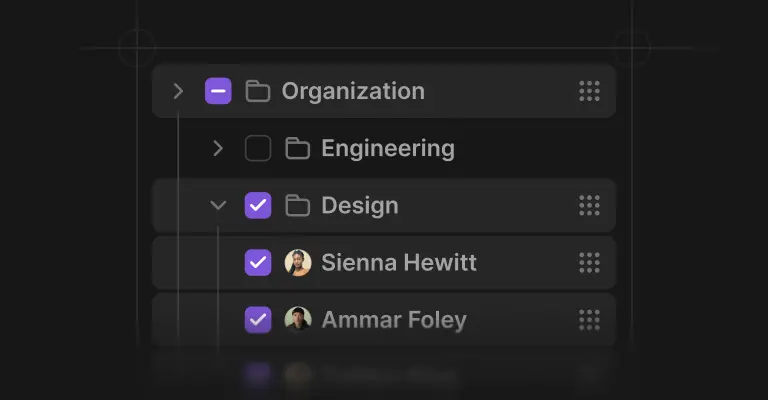This screenshot has height=400, width=768.
Task: Click the Design folder icon
Action: tap(297, 206)
